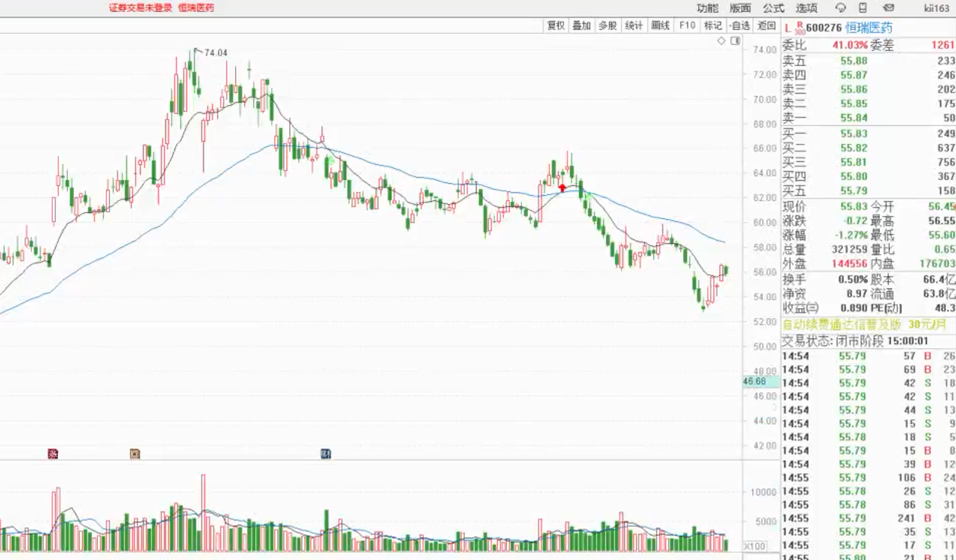Click the tan square marker icon below the chart
Image resolution: width=956 pixels, height=560 pixels.
[x=135, y=454]
